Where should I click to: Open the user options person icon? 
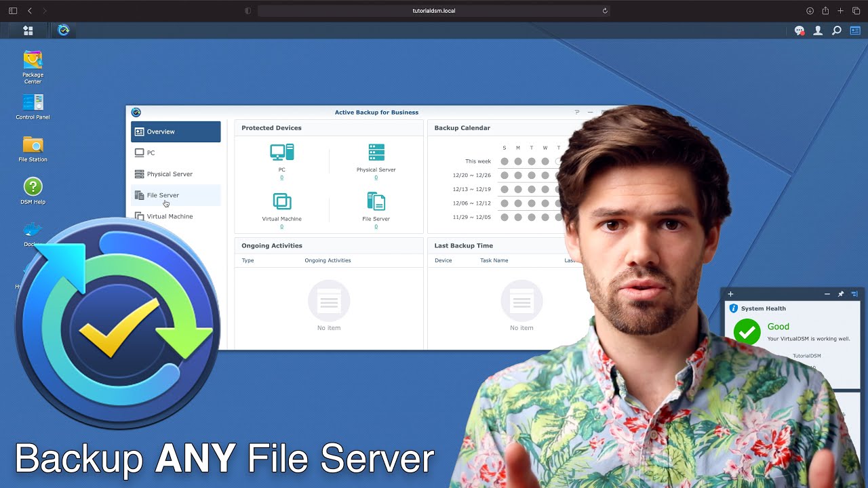(818, 30)
